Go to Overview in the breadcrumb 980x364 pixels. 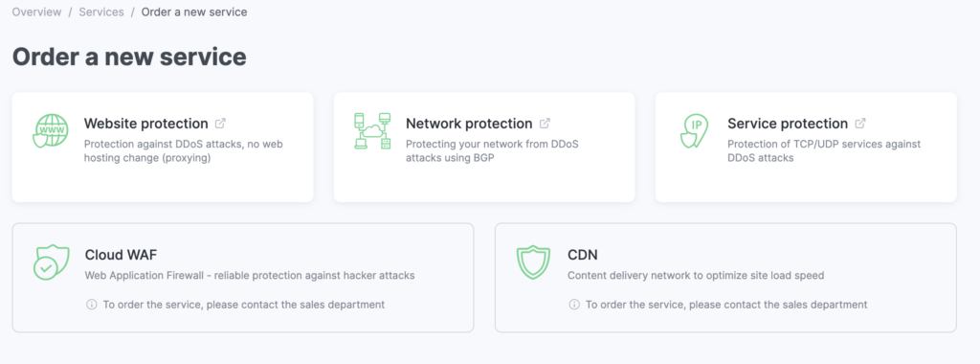pyautogui.click(x=37, y=11)
